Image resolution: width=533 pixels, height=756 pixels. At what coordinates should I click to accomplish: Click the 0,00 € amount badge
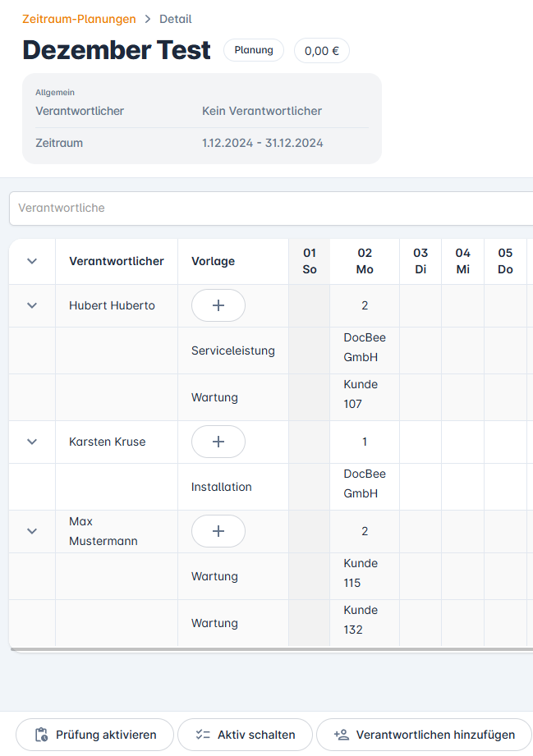(x=321, y=50)
